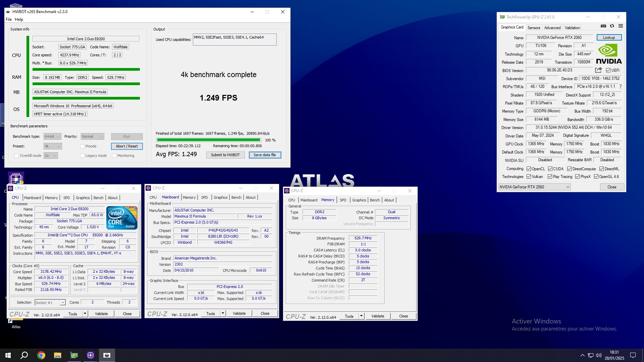Click BIOS version share/export icon in GPU-Z
The width and height of the screenshot is (644, 362).
tap(598, 70)
